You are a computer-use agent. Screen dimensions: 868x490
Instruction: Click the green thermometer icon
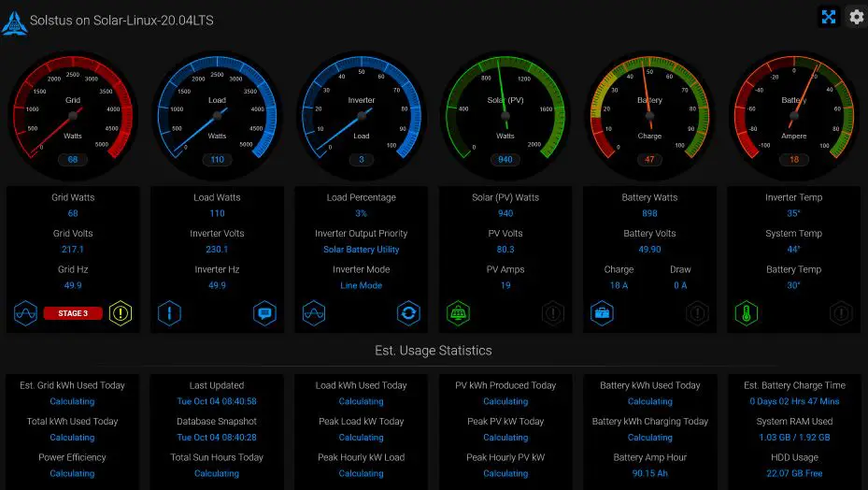(x=747, y=313)
